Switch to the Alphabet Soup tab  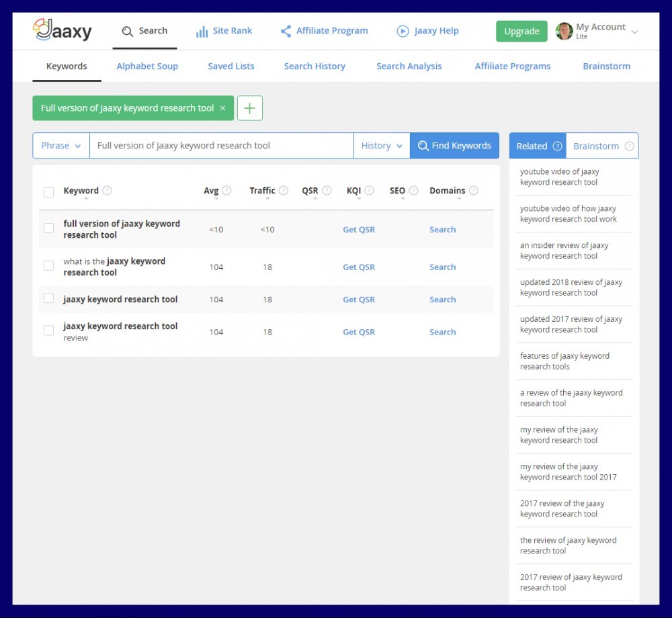click(147, 67)
